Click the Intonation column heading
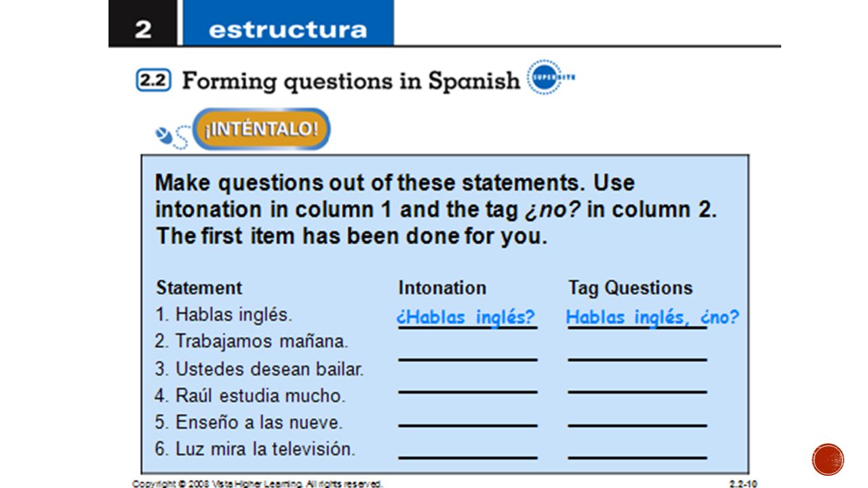 [442, 287]
